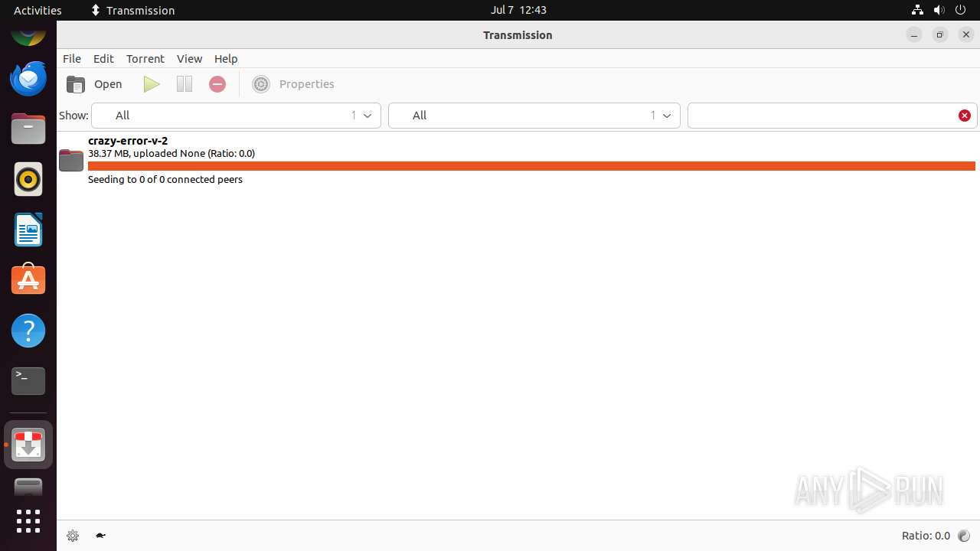This screenshot has width=980, height=551.
Task: Open the volume icon in system tray
Action: pos(939,10)
